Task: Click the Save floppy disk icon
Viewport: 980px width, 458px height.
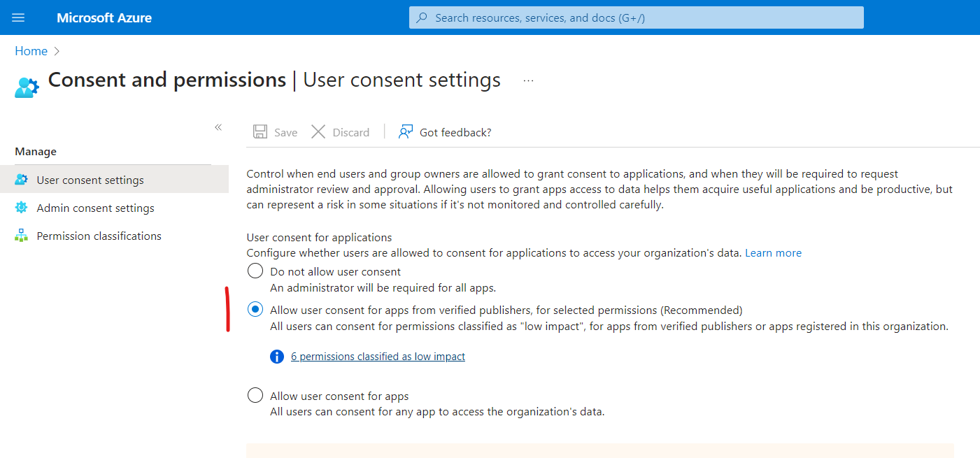Action: [260, 132]
